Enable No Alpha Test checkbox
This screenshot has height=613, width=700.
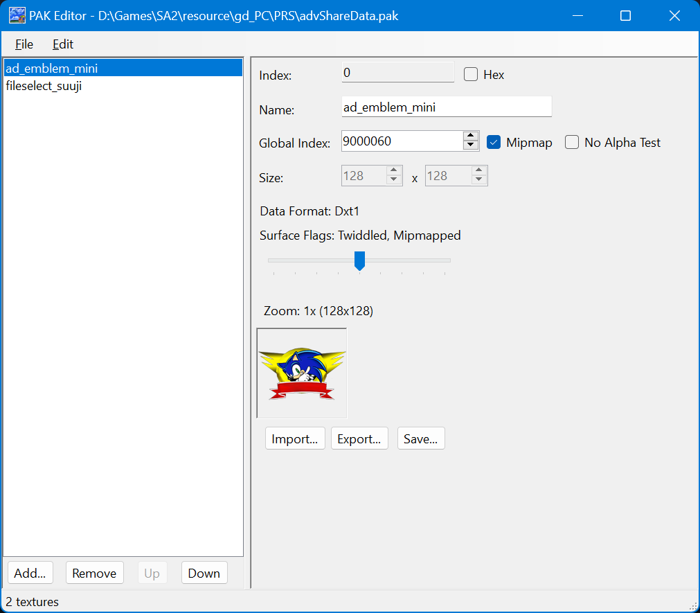click(572, 142)
